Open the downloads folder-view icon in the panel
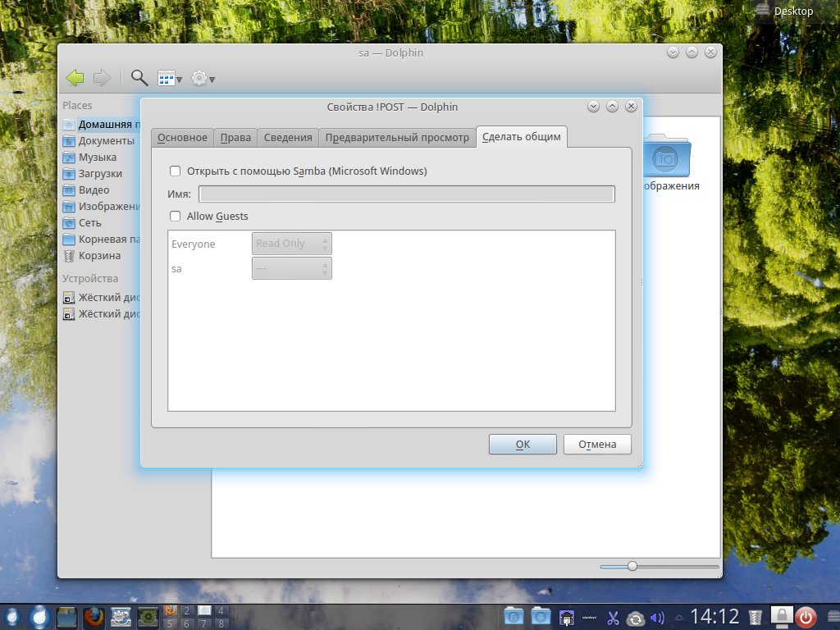 [x=541, y=617]
